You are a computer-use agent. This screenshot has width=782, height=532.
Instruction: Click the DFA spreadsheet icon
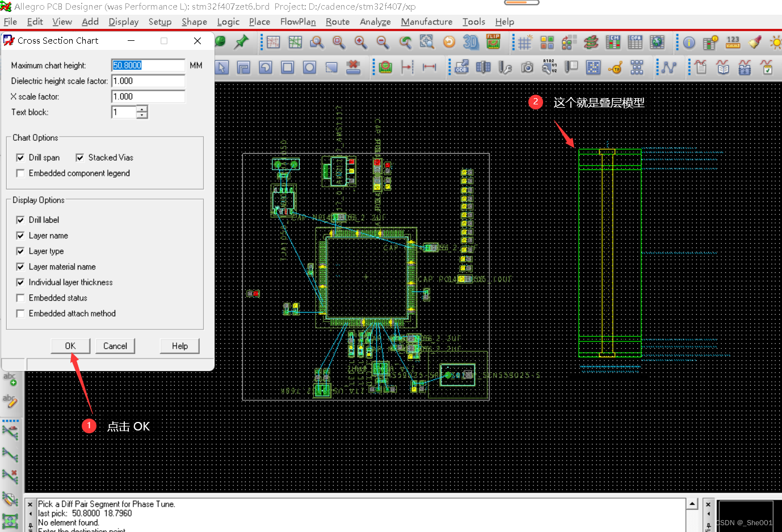click(635, 42)
